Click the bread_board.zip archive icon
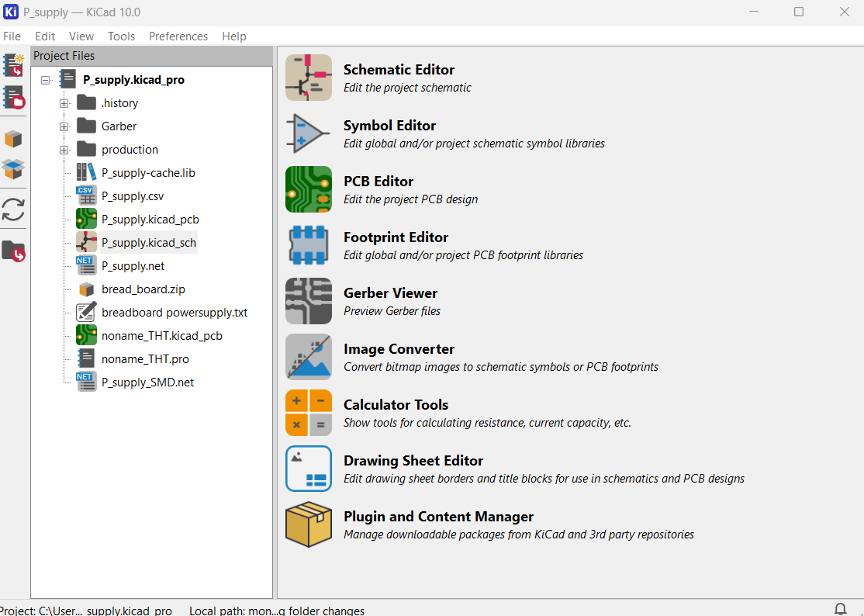864x616 pixels. click(87, 289)
